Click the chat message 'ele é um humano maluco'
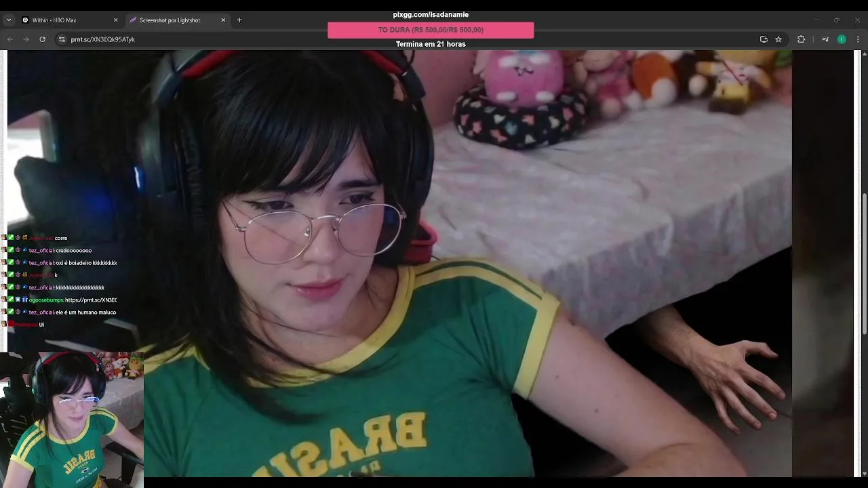This screenshot has width=868, height=488. coord(85,312)
